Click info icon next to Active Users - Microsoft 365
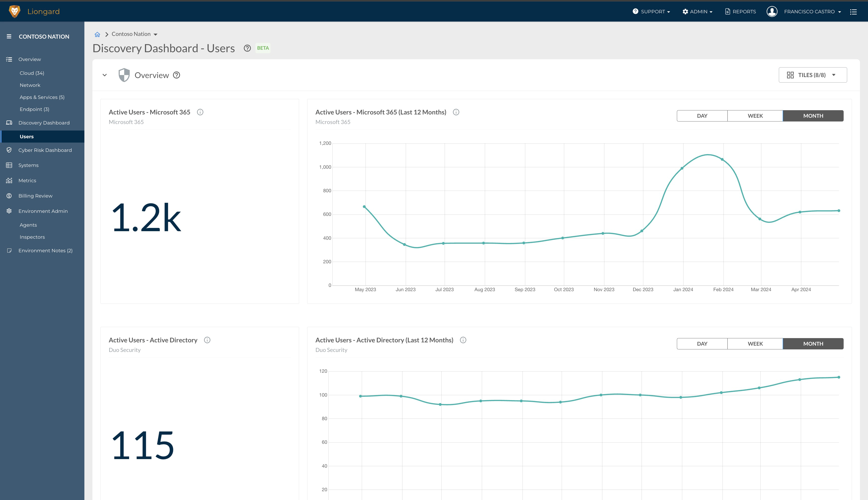 (200, 112)
